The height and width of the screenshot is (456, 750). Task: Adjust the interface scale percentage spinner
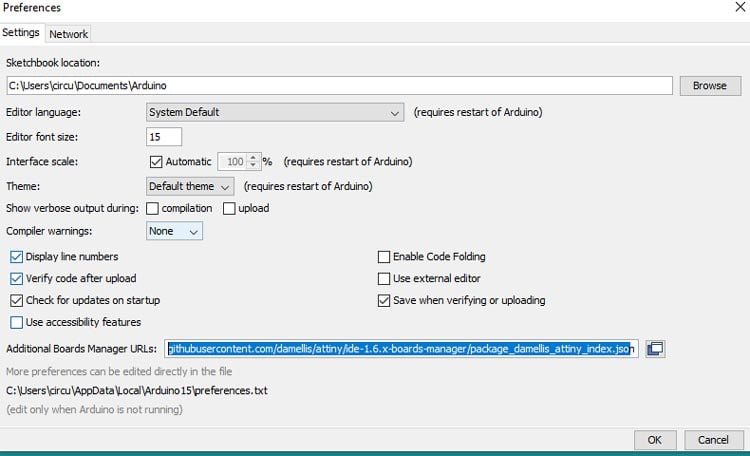pyautogui.click(x=254, y=161)
